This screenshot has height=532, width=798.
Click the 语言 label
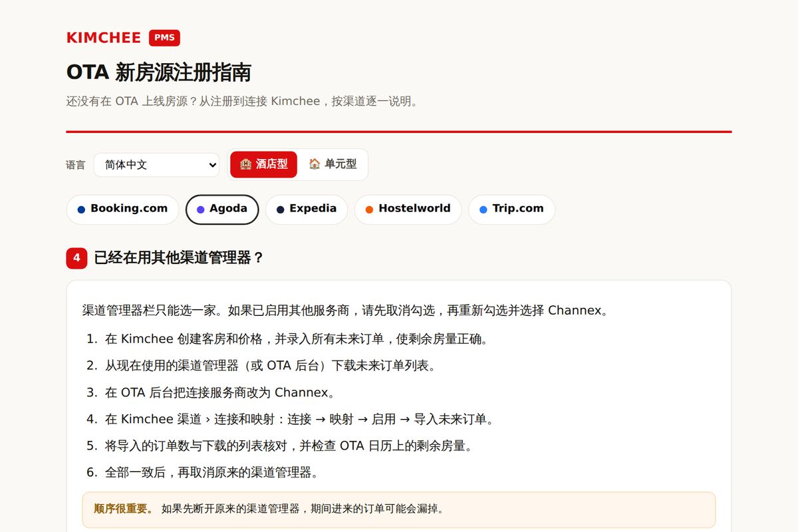76,165
